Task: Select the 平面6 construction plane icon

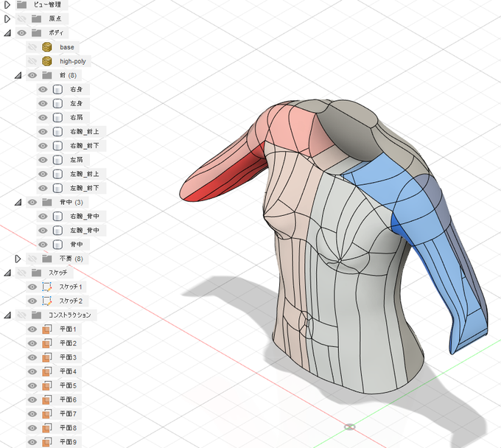Action: (x=47, y=400)
